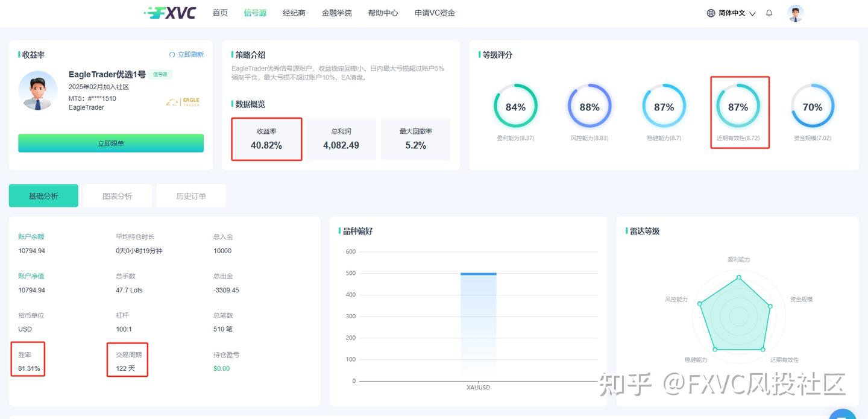Click the 2025年02月加入社区 text
868x419 pixels.
pos(99,87)
